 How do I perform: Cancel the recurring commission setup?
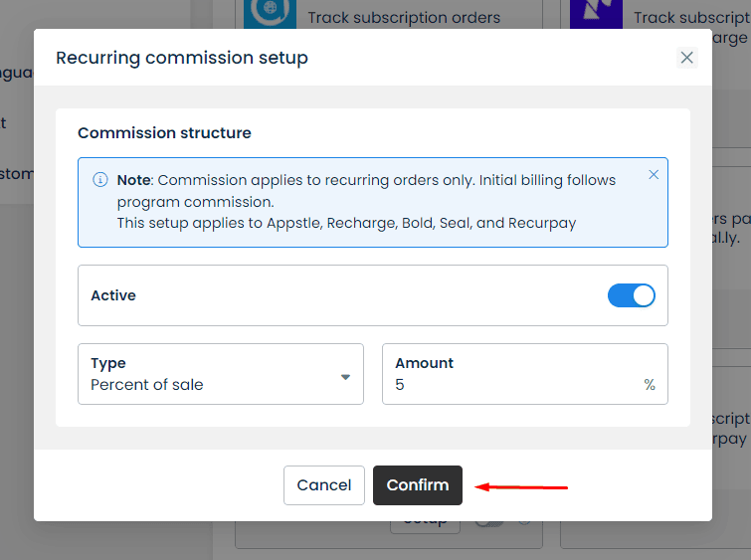click(324, 485)
